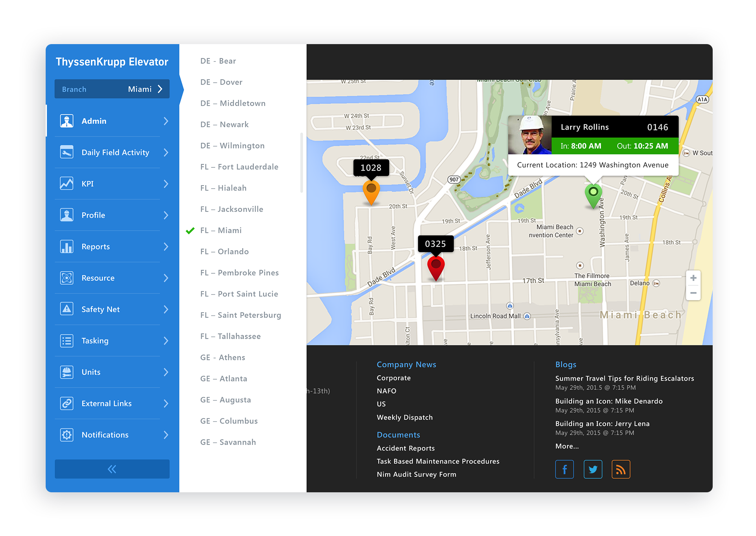Screen dimensions: 756x536
Task: Open Building an Icon: Mike Denardo blog
Action: pos(609,401)
